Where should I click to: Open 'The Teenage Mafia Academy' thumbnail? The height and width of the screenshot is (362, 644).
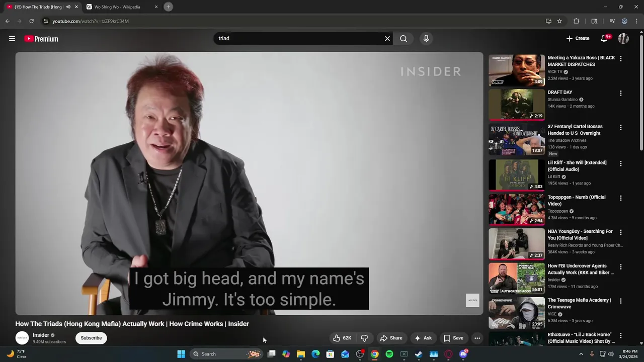[x=517, y=313]
